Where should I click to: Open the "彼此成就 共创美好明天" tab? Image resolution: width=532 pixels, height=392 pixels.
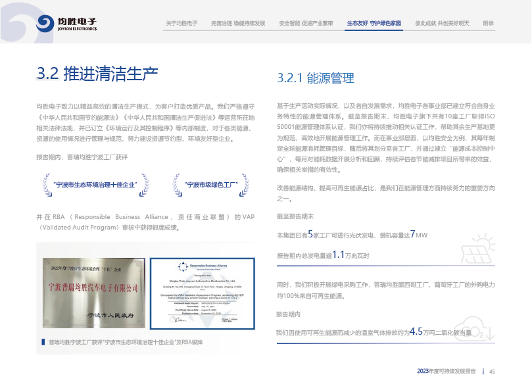tap(442, 23)
